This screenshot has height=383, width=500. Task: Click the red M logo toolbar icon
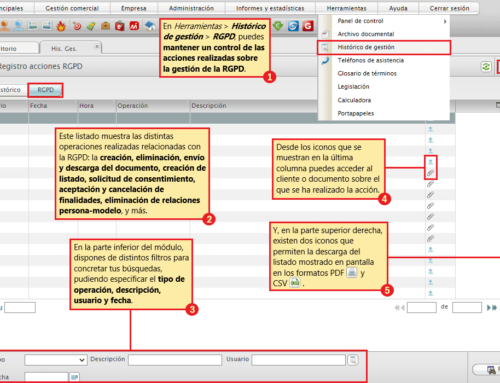[134, 26]
